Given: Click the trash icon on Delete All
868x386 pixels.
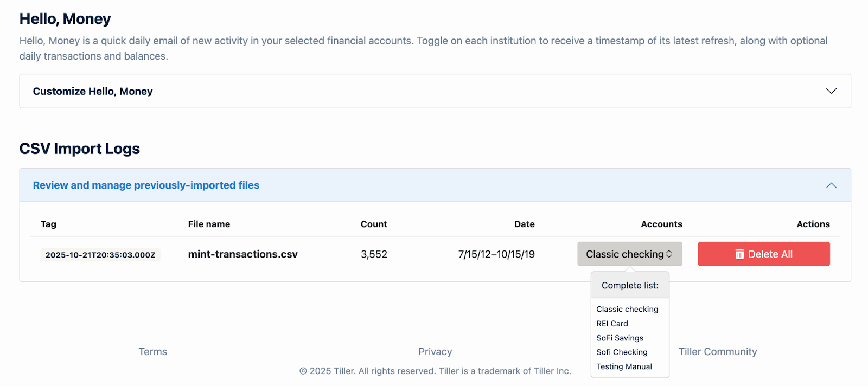Looking at the screenshot, I should pos(739,254).
